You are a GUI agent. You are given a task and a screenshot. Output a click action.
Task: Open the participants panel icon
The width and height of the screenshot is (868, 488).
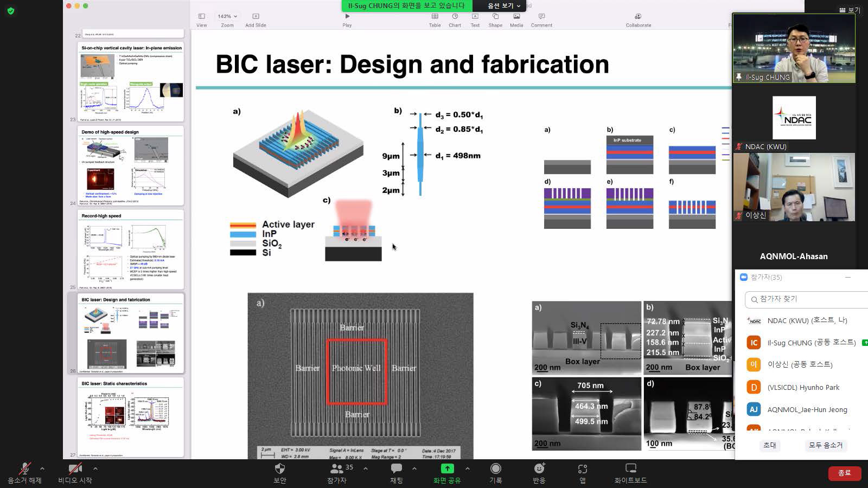tap(337, 468)
